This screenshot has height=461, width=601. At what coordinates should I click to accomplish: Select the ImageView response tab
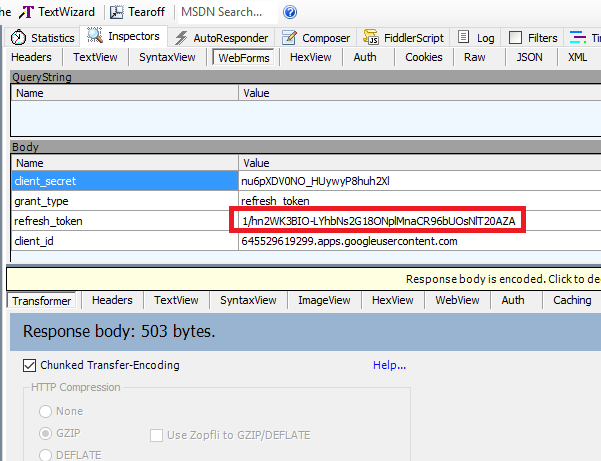(x=324, y=300)
